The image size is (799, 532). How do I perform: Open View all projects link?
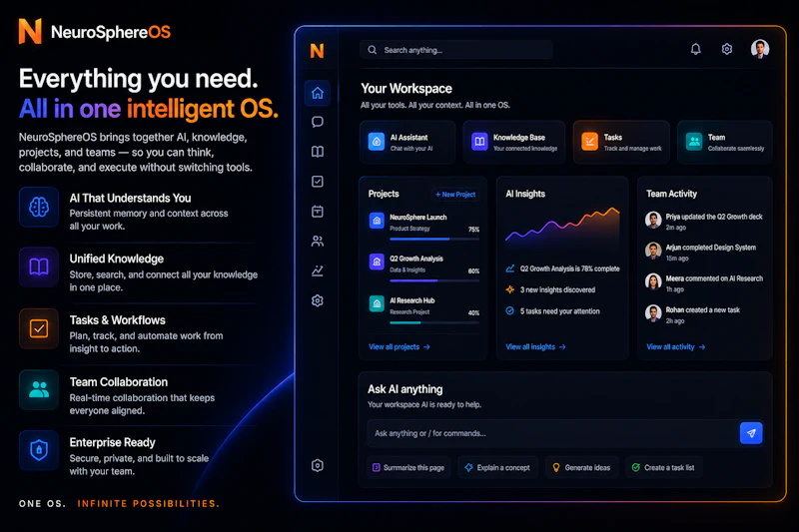pyautogui.click(x=399, y=346)
